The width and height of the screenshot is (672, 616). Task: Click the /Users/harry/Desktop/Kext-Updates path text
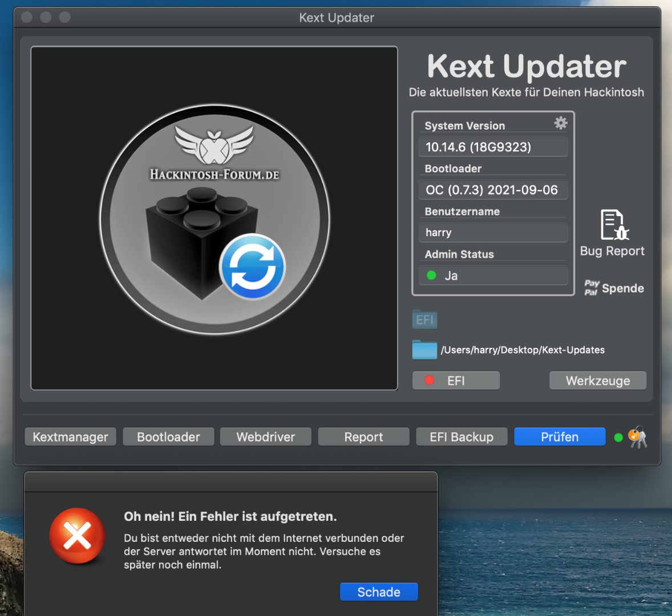coord(523,350)
